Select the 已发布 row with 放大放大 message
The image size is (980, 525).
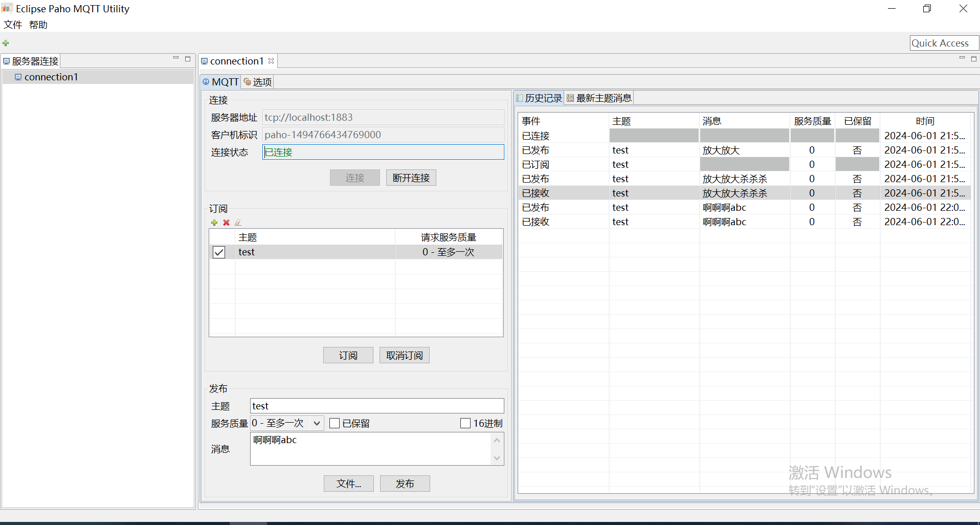point(744,150)
